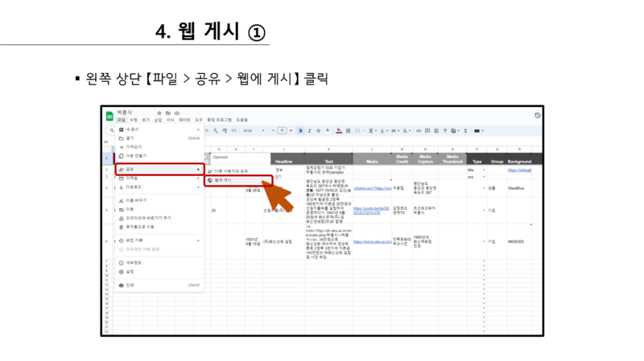Select 이동 in the file menu
The height and width of the screenshot is (361, 644).
coord(159,209)
